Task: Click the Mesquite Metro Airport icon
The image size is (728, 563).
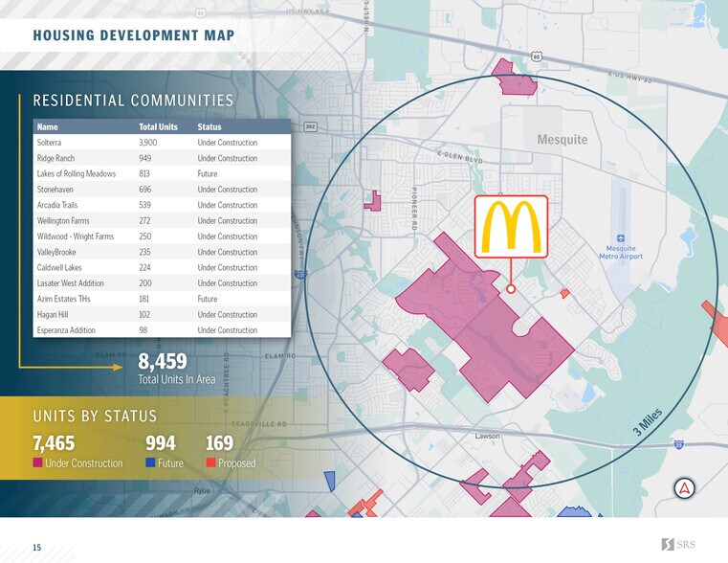Action: point(621,238)
